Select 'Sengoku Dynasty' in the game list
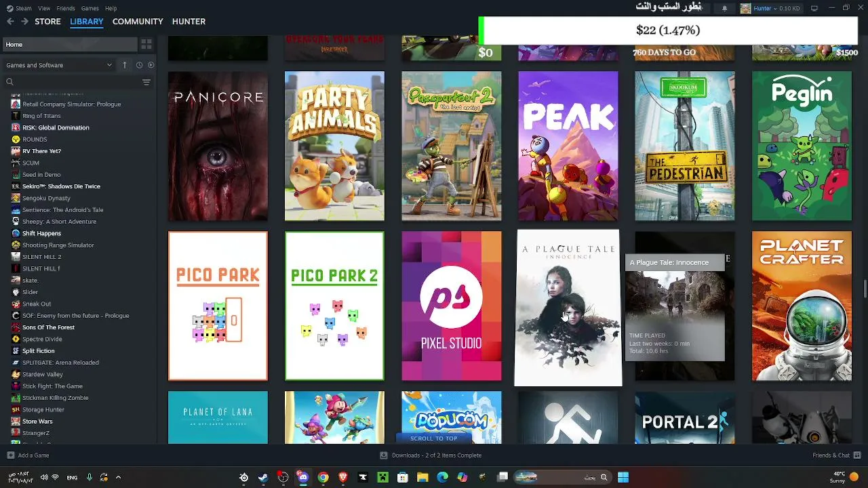This screenshot has height=488, width=868. 46,198
